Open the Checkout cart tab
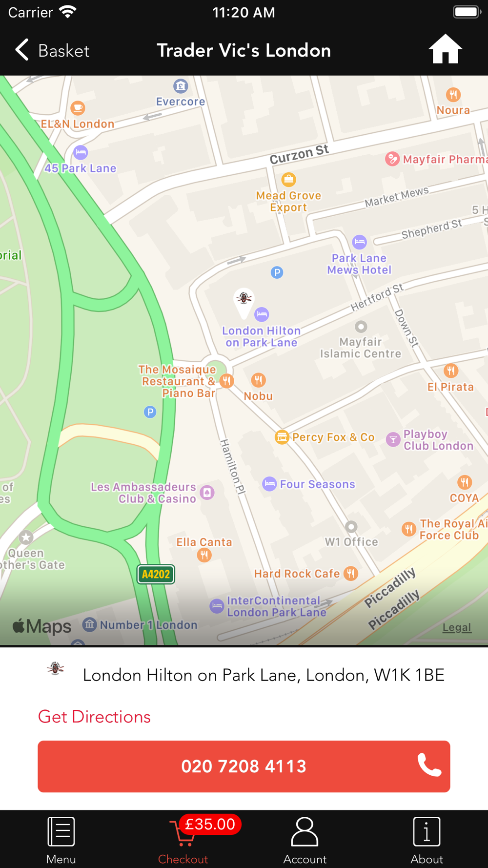Screen dimensions: 488x868 point(183,841)
